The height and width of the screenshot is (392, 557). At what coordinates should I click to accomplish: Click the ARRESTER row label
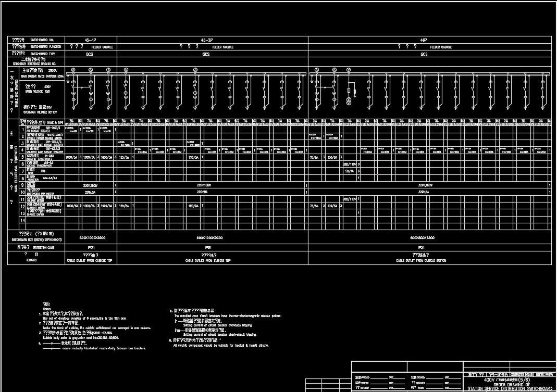33,180
